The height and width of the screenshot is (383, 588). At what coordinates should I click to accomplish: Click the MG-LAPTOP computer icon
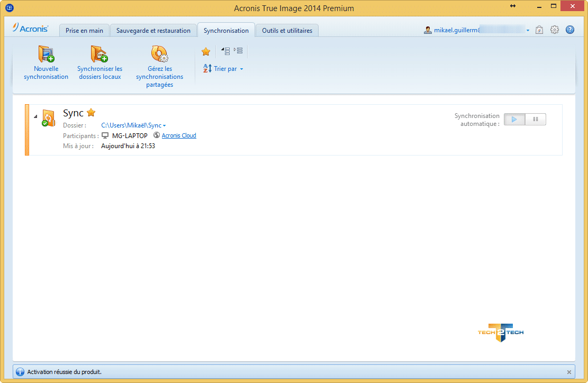tap(105, 135)
